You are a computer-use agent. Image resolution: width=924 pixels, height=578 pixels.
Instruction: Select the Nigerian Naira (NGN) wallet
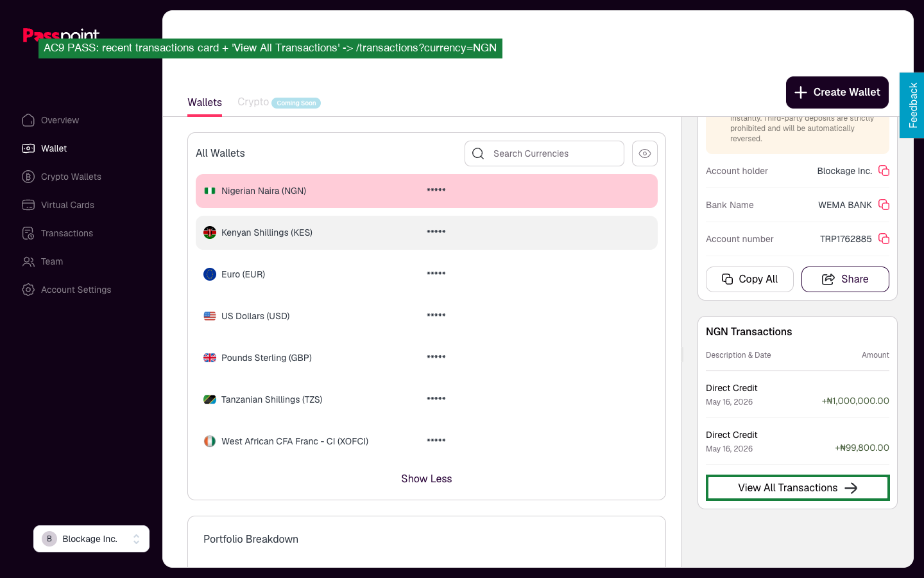(427, 191)
